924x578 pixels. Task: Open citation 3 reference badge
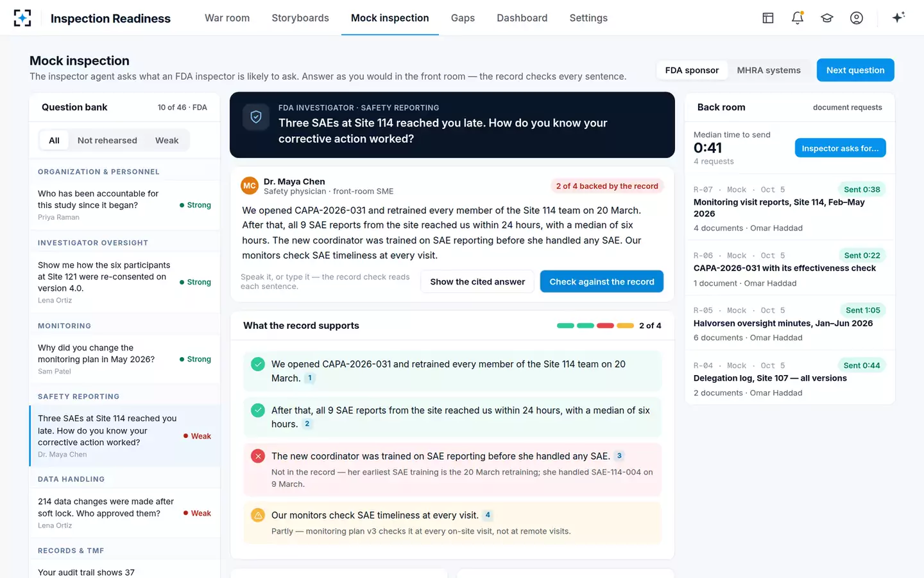point(619,456)
